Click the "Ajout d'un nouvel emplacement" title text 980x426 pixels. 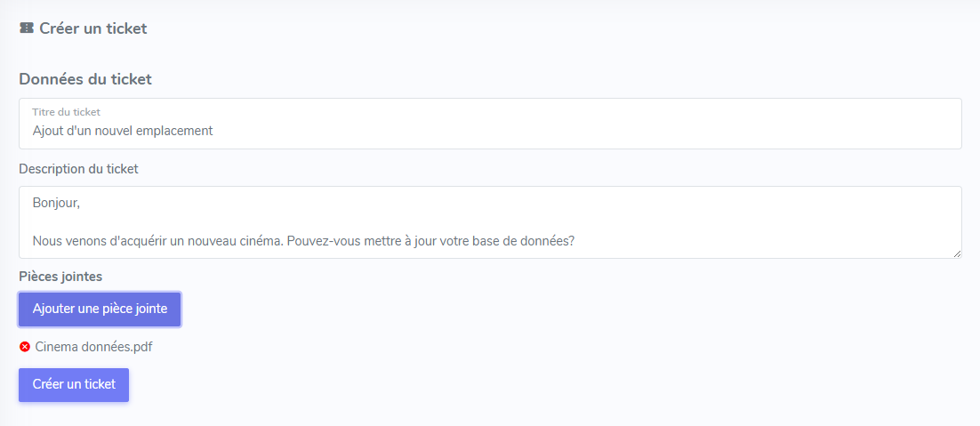(123, 131)
